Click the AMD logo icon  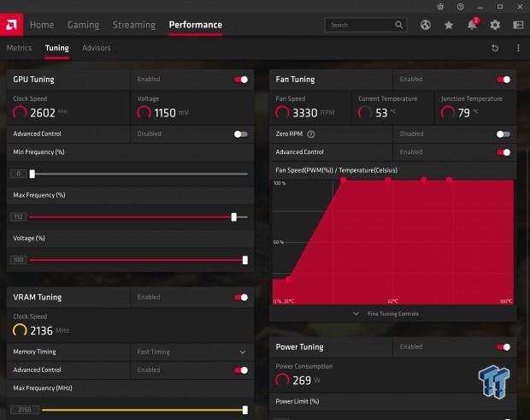pyautogui.click(x=11, y=25)
